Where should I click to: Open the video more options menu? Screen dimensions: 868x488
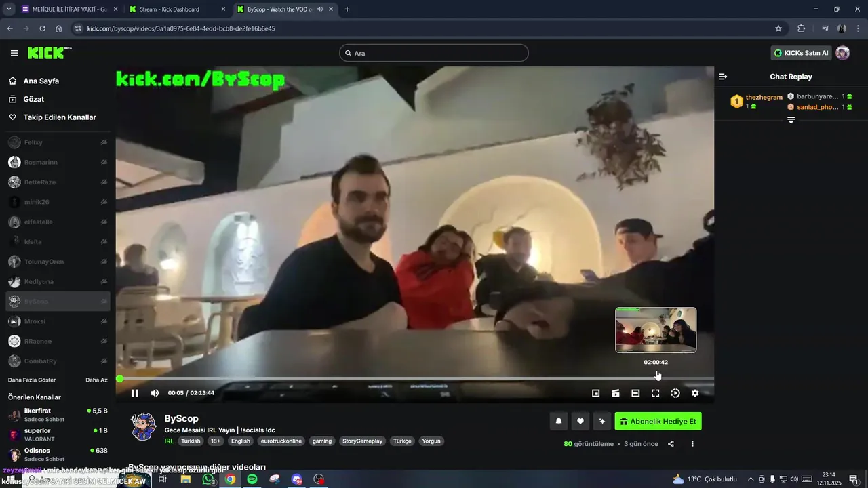pos(692,444)
